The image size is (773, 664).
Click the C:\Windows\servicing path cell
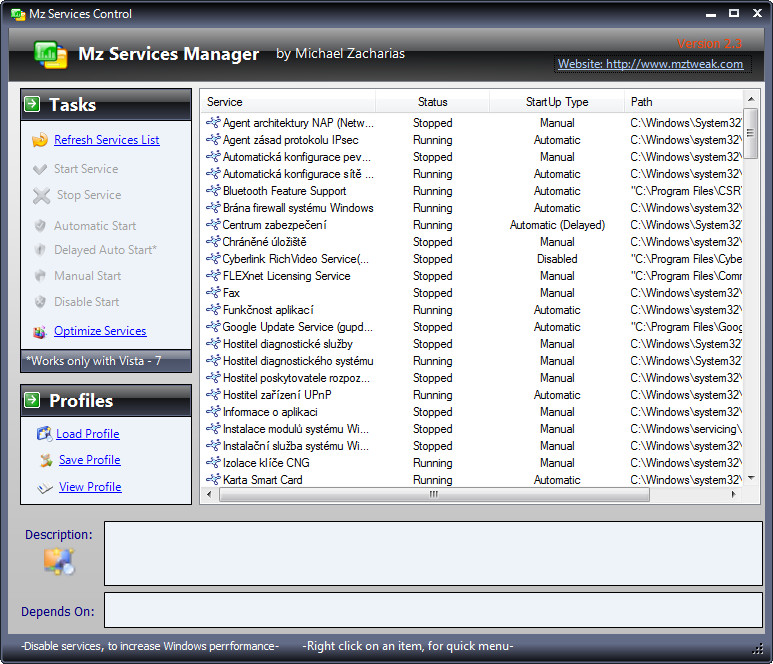tap(686, 429)
